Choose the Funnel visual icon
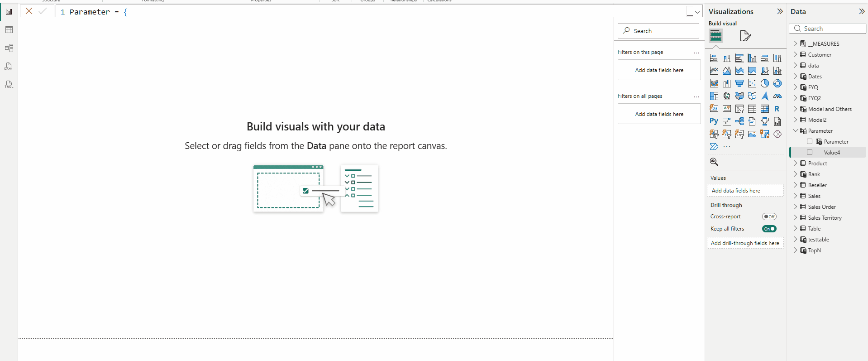 pos(739,83)
